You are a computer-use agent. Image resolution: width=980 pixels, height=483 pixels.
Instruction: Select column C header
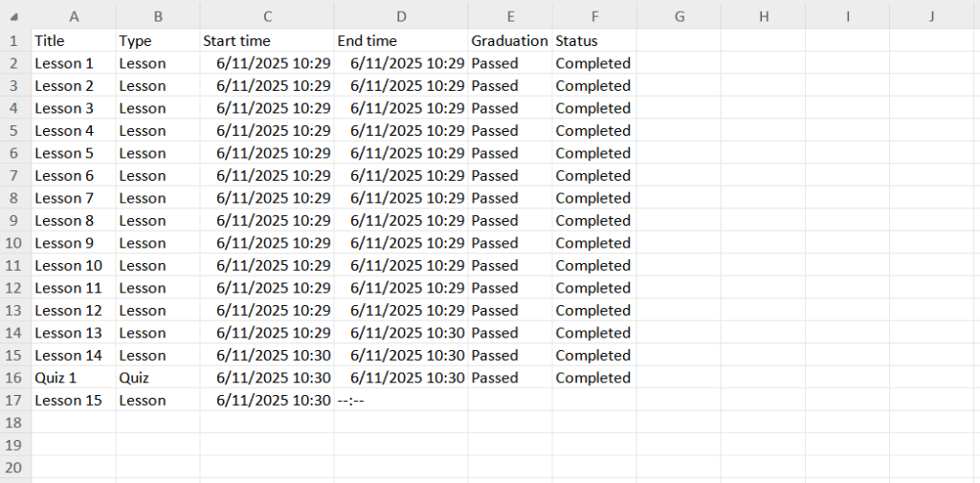tap(267, 16)
